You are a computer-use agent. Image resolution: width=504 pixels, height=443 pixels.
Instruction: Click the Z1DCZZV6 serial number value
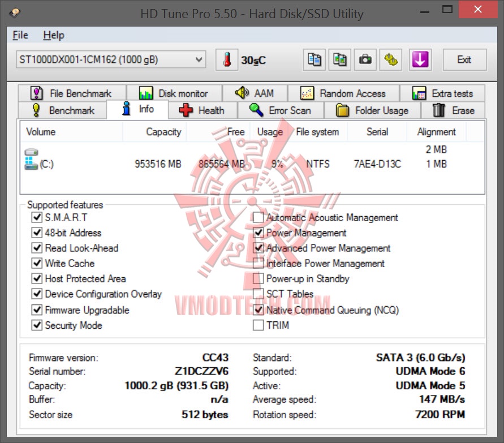[x=201, y=371]
